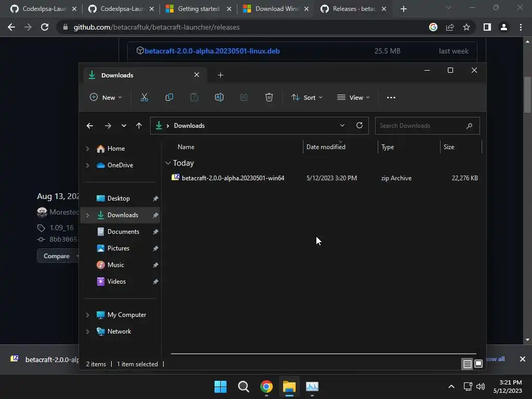The width and height of the screenshot is (532, 399).
Task: Open the Sort dropdown
Action: point(307,97)
